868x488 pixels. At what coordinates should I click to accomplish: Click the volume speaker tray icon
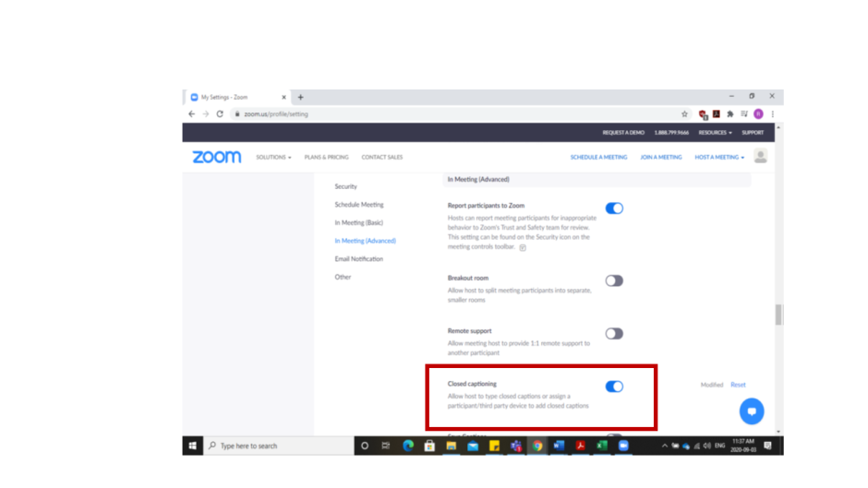[707, 446]
